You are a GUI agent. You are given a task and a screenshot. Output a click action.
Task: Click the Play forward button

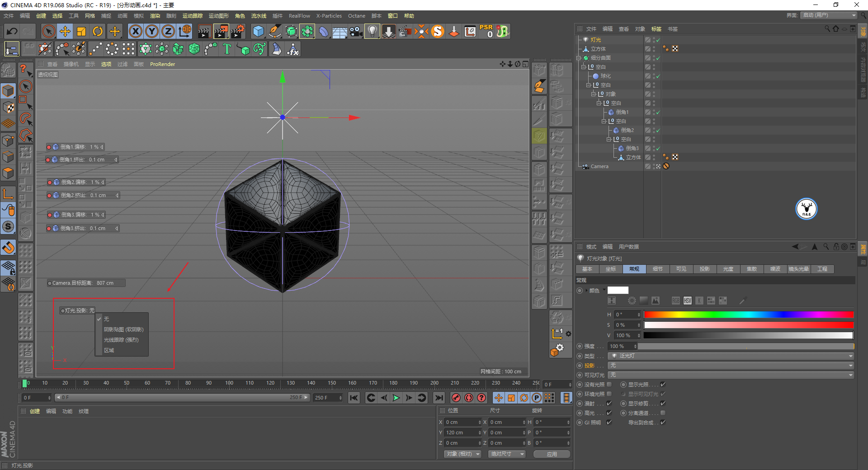tap(396, 398)
